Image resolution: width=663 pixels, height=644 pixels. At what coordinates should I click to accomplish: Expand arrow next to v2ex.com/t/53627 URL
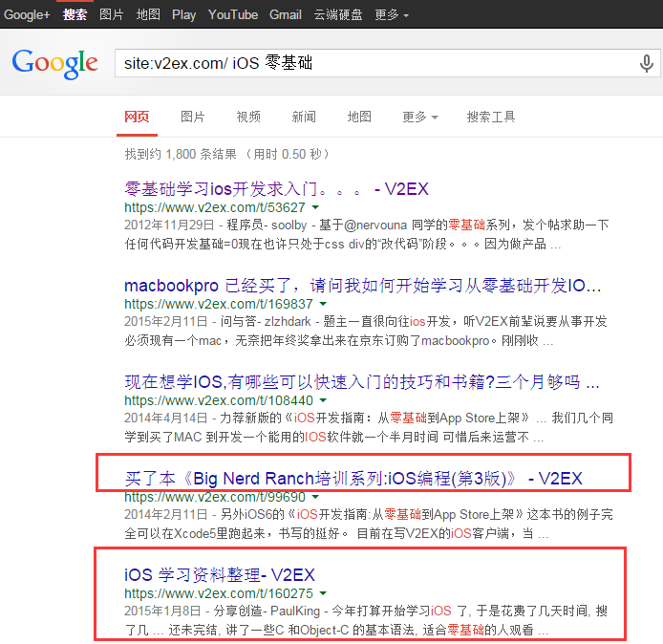click(x=315, y=207)
